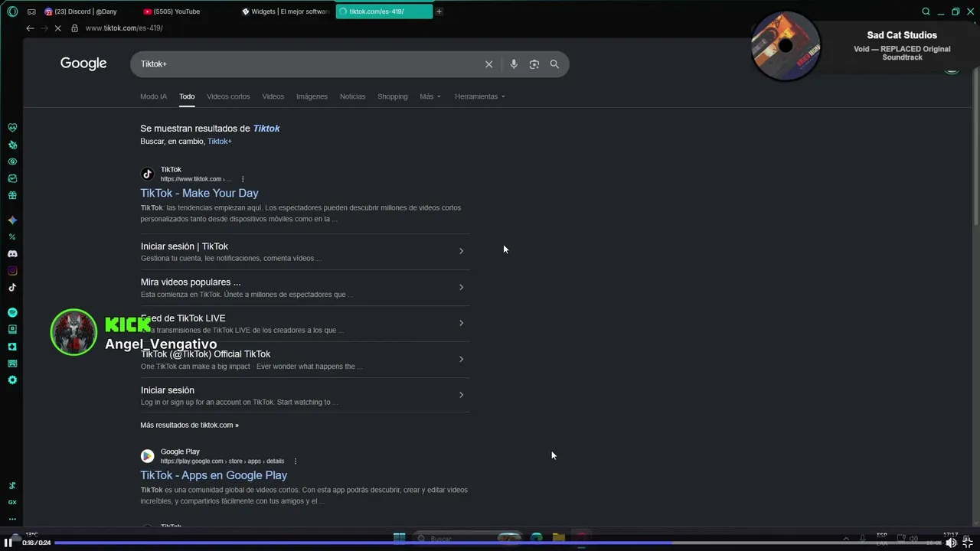The image size is (980, 551).
Task: Open chevron for Feed de TikTok LIVE
Action: [461, 323]
